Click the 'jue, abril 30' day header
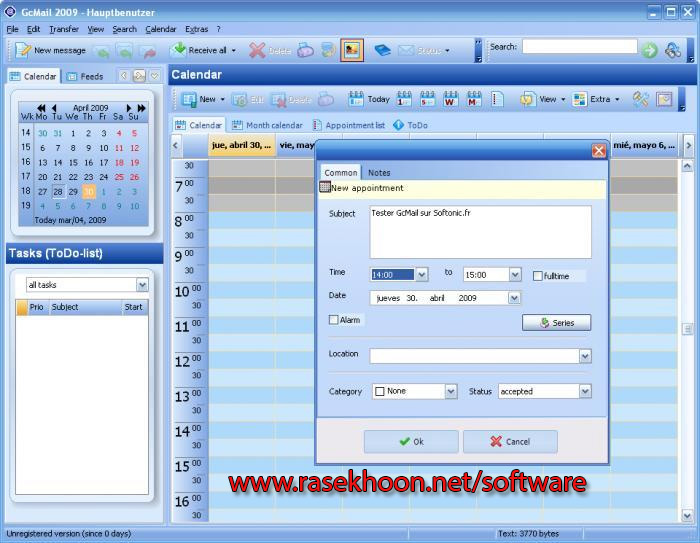This screenshot has width=700, height=543. [x=242, y=146]
